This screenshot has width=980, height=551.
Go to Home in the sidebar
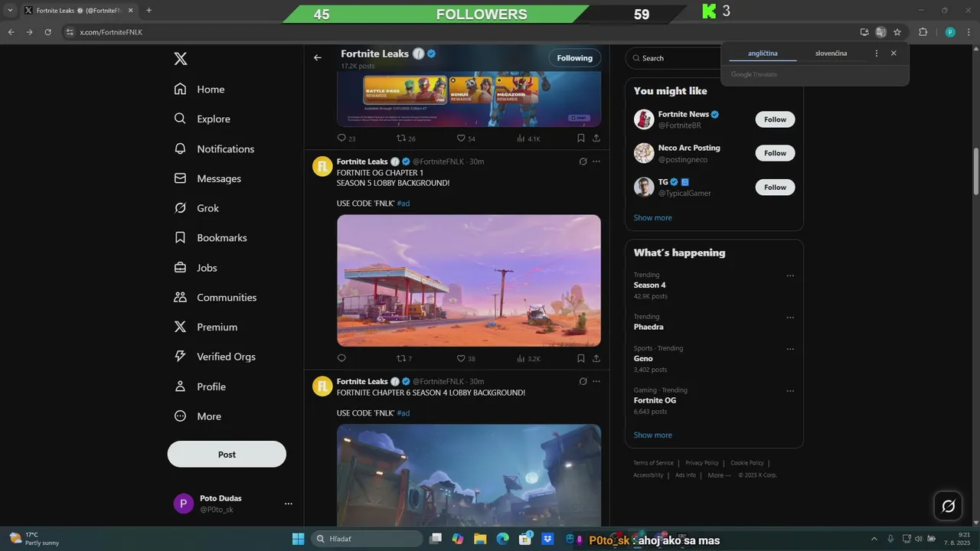click(200, 89)
